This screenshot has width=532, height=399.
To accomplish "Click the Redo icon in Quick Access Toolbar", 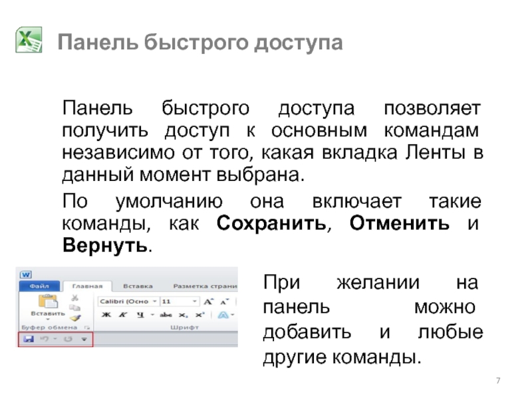I will (67, 339).
